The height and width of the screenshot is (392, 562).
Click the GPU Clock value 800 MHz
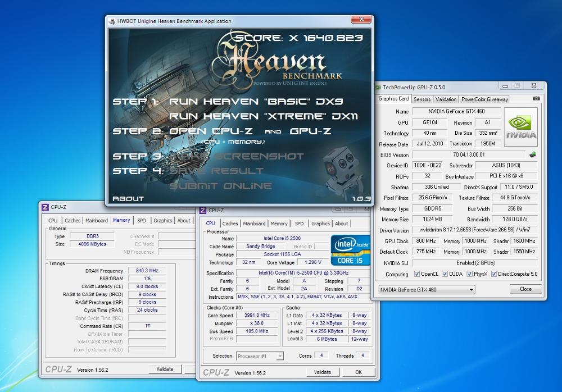point(426,241)
